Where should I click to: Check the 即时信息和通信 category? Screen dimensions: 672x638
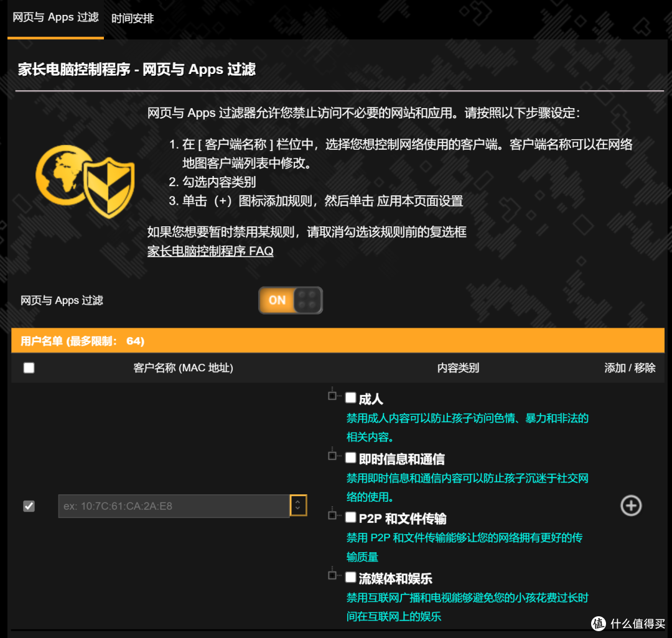350,458
